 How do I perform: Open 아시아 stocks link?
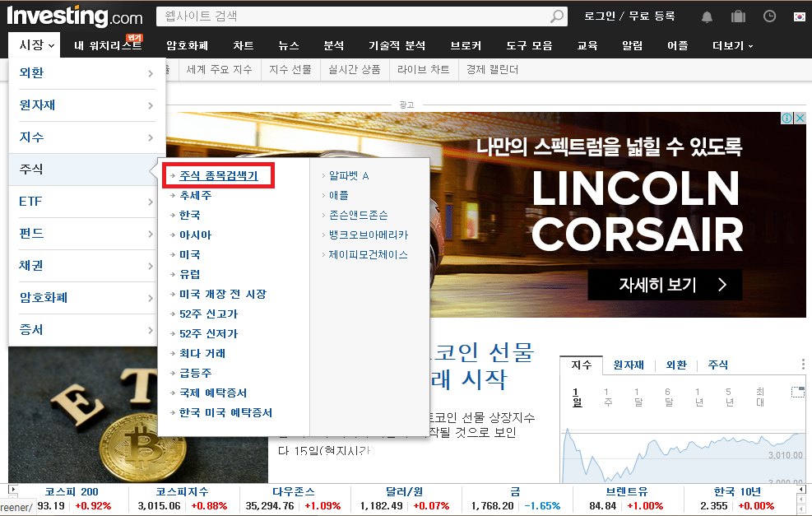click(x=195, y=235)
